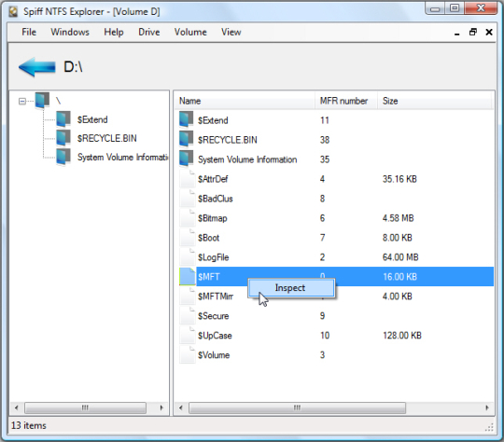Click the 128.00 KB size value
This screenshot has width=504, height=442.
pyautogui.click(x=401, y=335)
